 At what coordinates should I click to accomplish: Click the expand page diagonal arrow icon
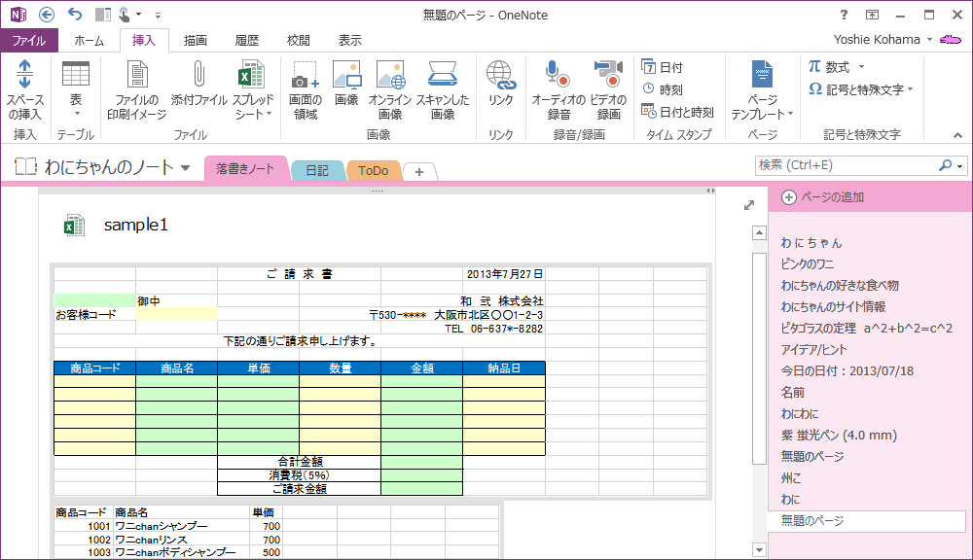pyautogui.click(x=749, y=205)
